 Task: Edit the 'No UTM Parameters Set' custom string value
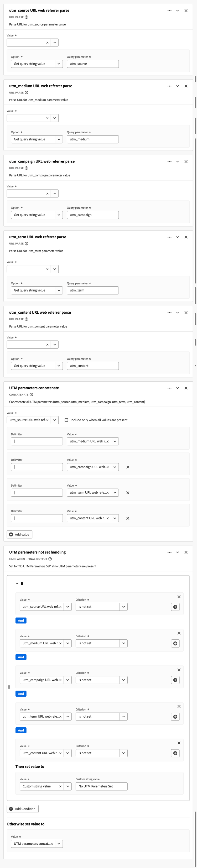pos(101,786)
